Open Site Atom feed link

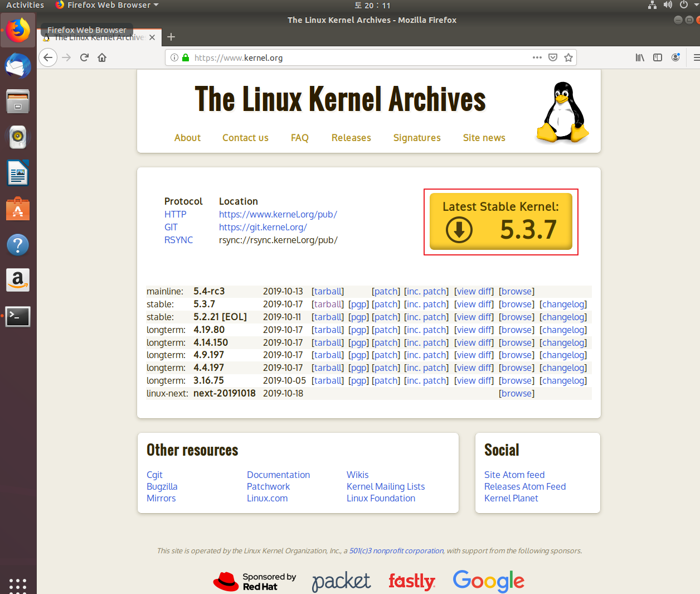514,475
